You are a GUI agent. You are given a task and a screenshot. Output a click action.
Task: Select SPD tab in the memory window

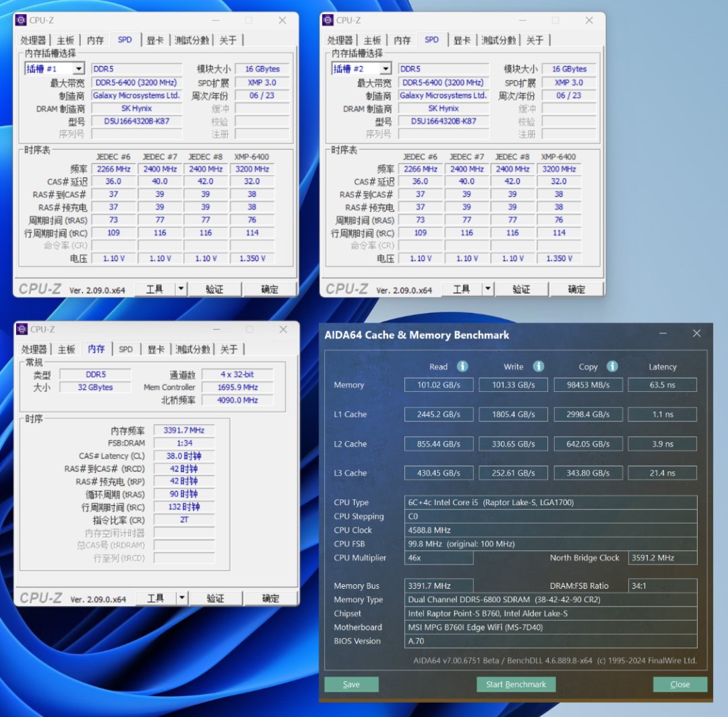point(125,349)
